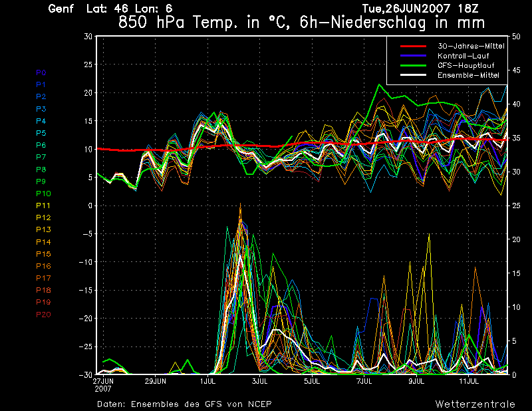Click the chart title '850 hPa Temp.'

pos(178,23)
